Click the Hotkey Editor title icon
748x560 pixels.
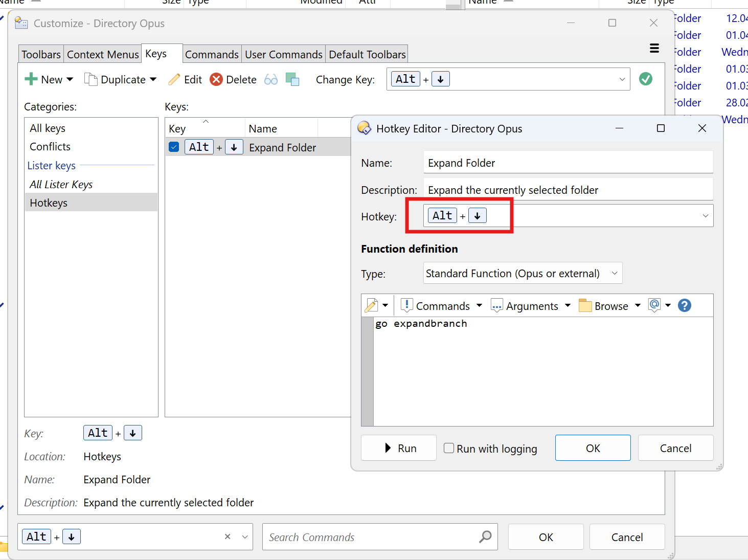coord(364,128)
